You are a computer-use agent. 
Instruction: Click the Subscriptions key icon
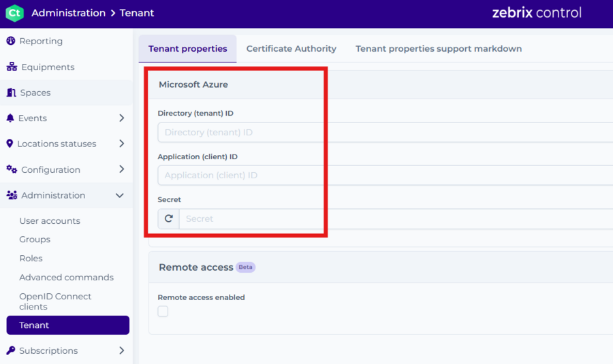click(x=11, y=350)
